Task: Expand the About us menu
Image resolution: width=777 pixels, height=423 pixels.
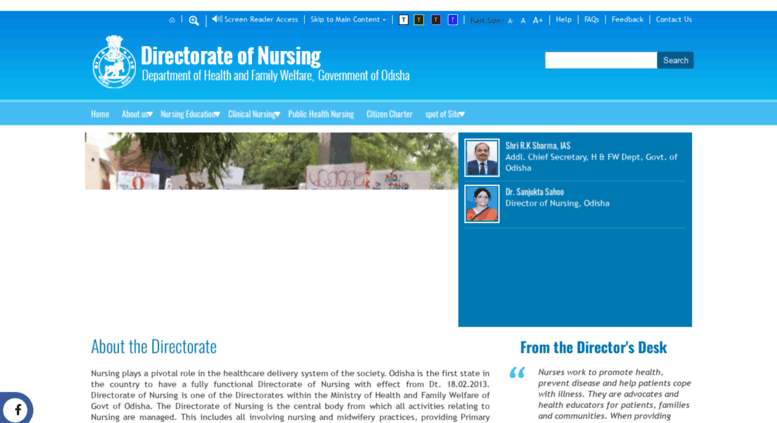Action: click(x=137, y=114)
